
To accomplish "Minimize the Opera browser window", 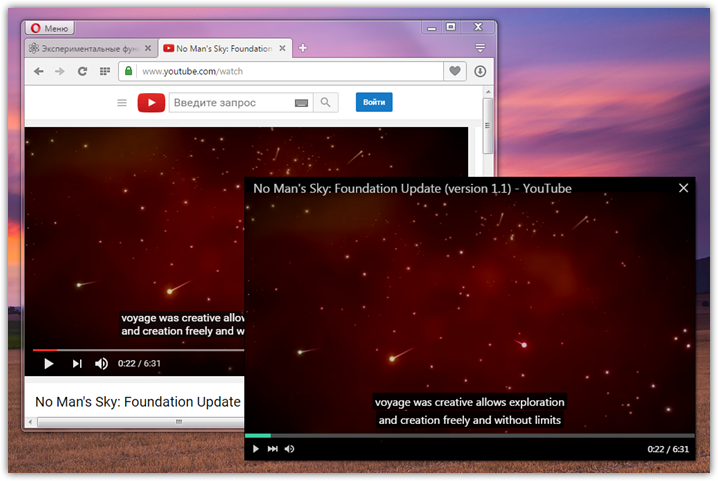I will coord(431,28).
